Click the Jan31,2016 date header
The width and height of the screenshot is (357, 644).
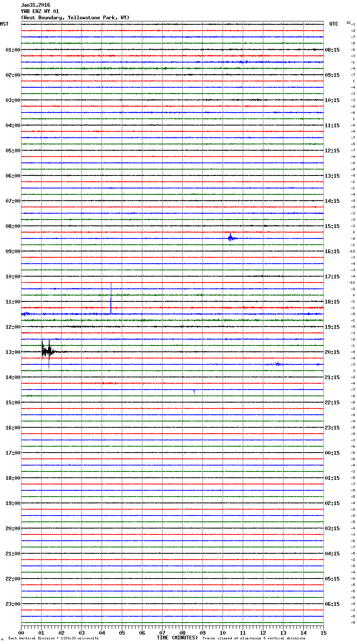click(35, 5)
